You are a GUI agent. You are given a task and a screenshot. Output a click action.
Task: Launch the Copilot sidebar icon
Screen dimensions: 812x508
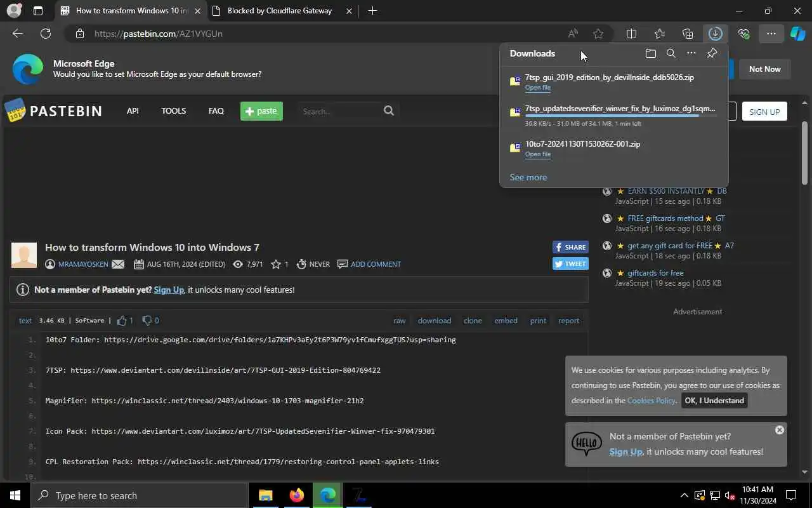coord(797,34)
